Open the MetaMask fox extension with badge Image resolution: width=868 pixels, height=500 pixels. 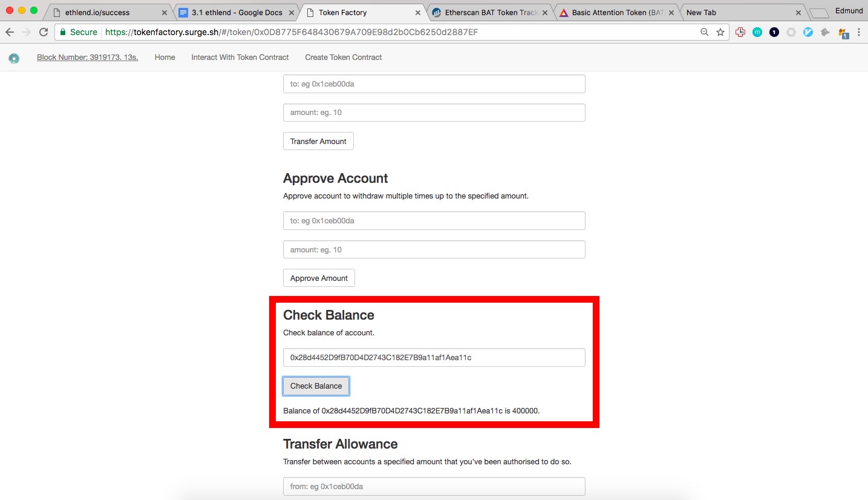pos(843,33)
